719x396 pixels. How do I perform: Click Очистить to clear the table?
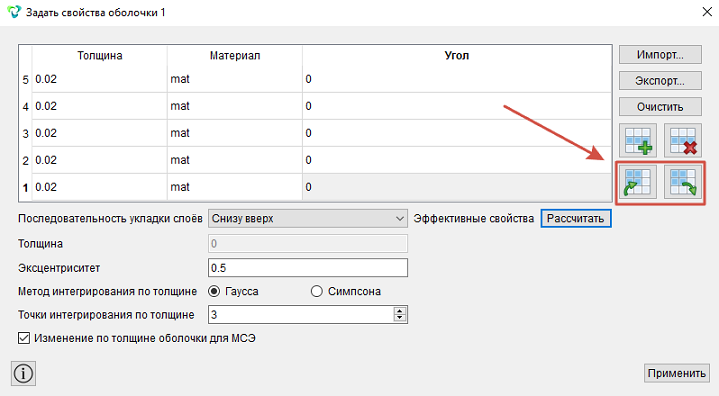pyautogui.click(x=660, y=107)
